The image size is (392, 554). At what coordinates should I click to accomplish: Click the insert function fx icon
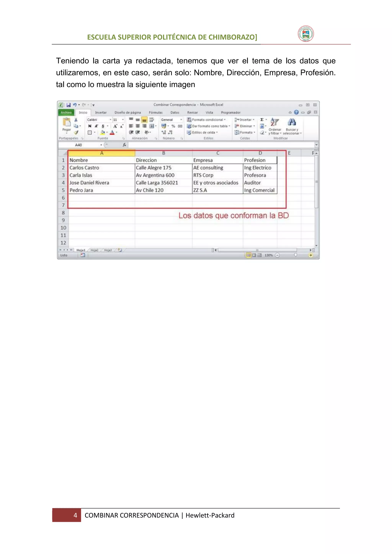click(124, 145)
